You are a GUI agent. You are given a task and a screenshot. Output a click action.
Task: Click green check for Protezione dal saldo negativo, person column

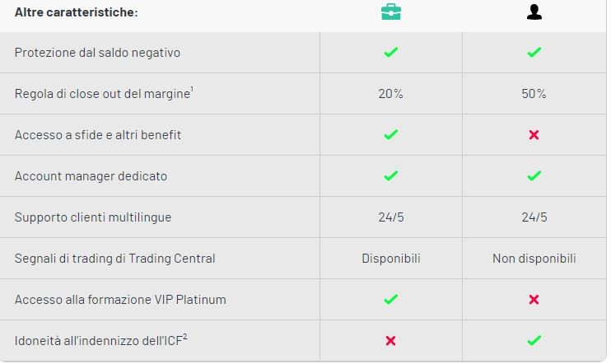tap(534, 52)
